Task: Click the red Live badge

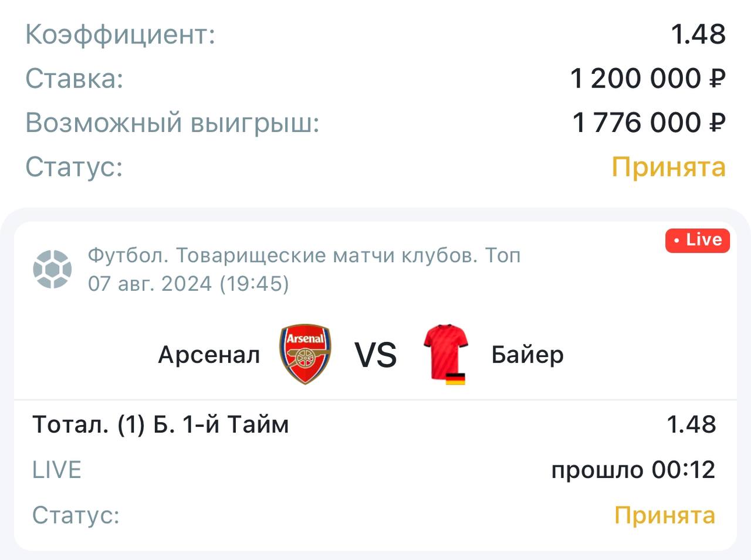Action: click(x=697, y=240)
